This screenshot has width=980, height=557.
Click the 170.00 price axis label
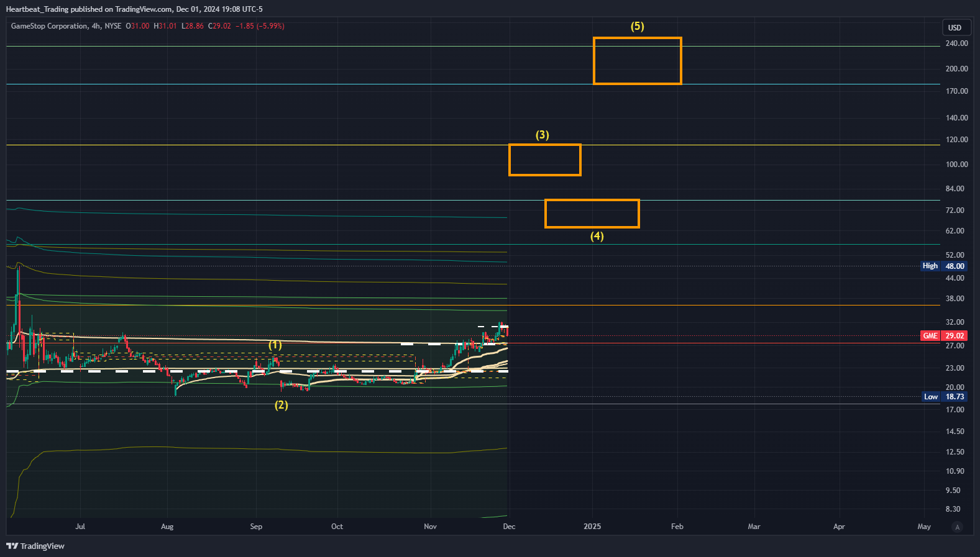point(956,91)
